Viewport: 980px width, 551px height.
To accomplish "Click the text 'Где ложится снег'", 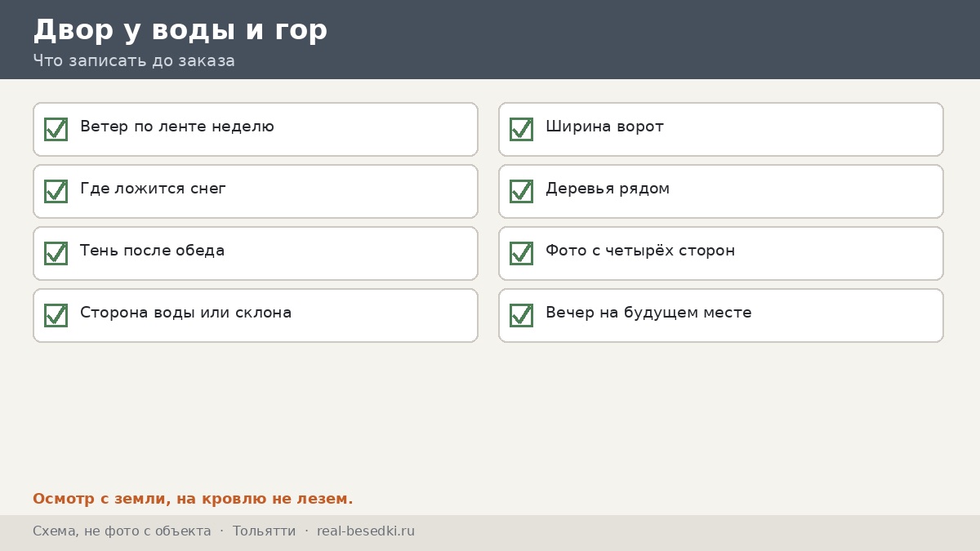I will pos(153,189).
